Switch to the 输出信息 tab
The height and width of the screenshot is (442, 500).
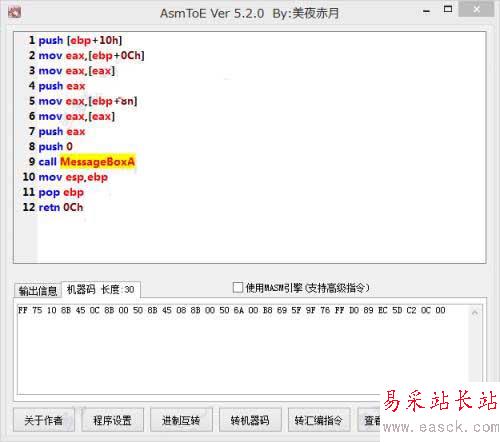click(38, 290)
